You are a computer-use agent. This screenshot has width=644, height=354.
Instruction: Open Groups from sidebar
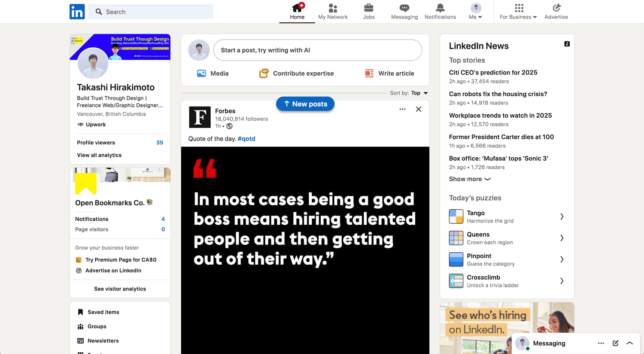tap(92, 327)
